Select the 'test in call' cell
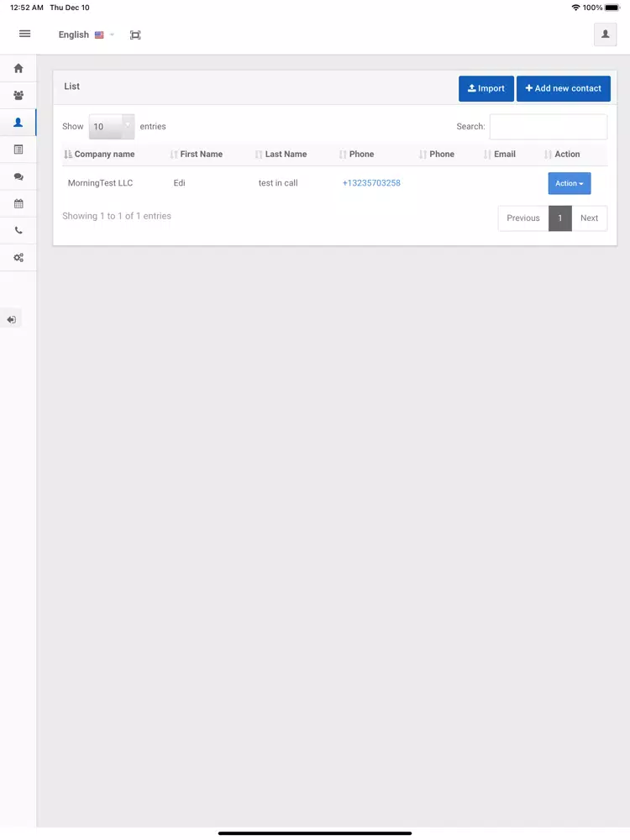The image size is (630, 840). 278,182
